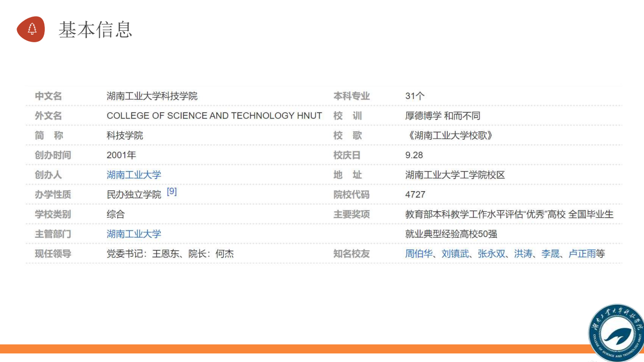This screenshot has height=362, width=644.
Task: Open alumni link 张永双
Action: (x=491, y=254)
